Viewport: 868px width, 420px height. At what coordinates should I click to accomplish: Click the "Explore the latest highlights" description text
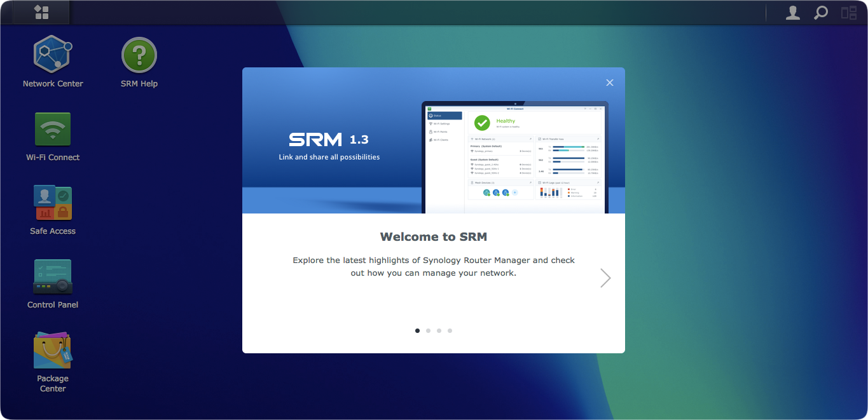[x=434, y=266]
